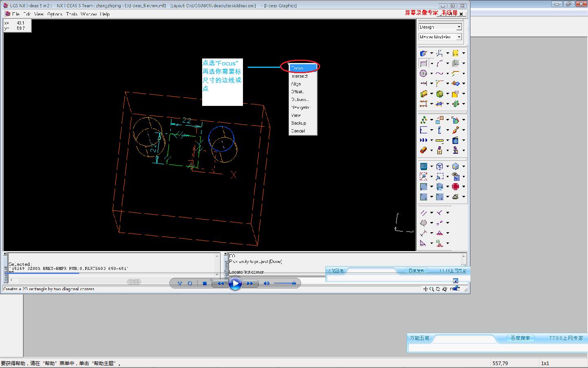Click the rewind button in player
This screenshot has height=368, width=588.
[x=220, y=283]
